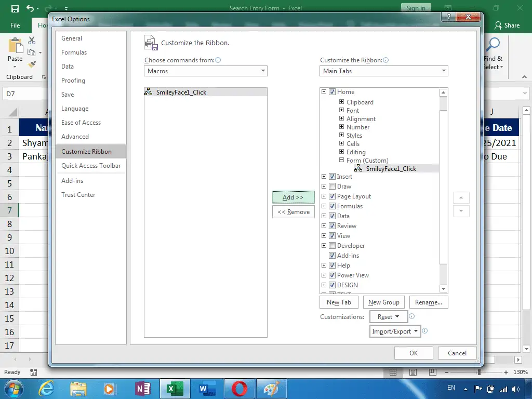Click the Undo arrow in quick access toolbar
Image resolution: width=532 pixels, height=399 pixels.
(30, 8)
